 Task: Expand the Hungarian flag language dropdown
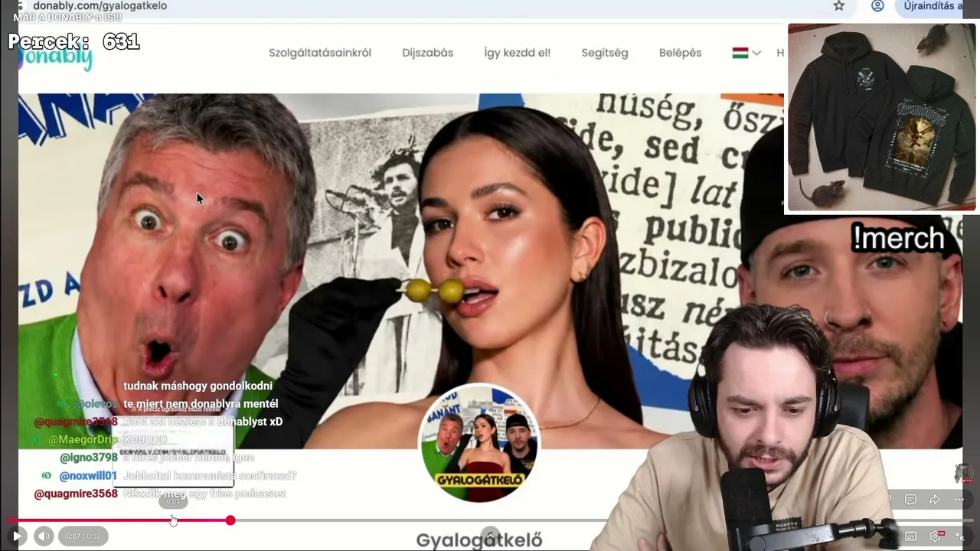coord(746,53)
